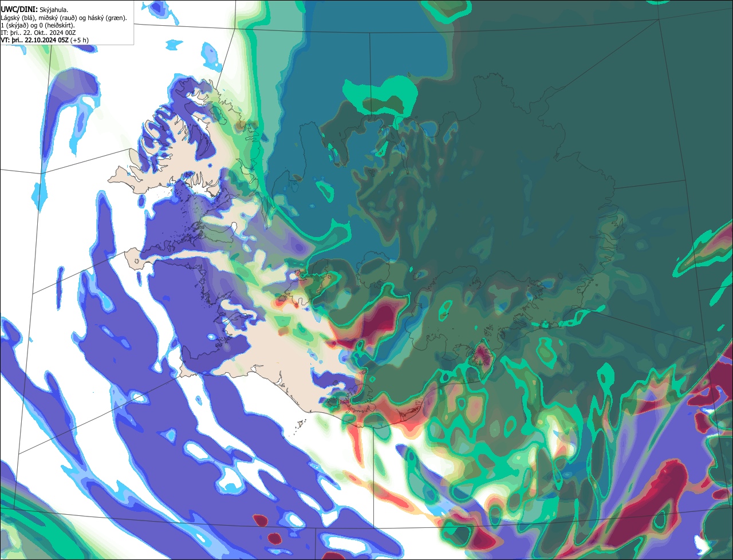Click the '1 (skýjað) og 0 (heiðskírt).' line

pyautogui.click(x=38, y=25)
